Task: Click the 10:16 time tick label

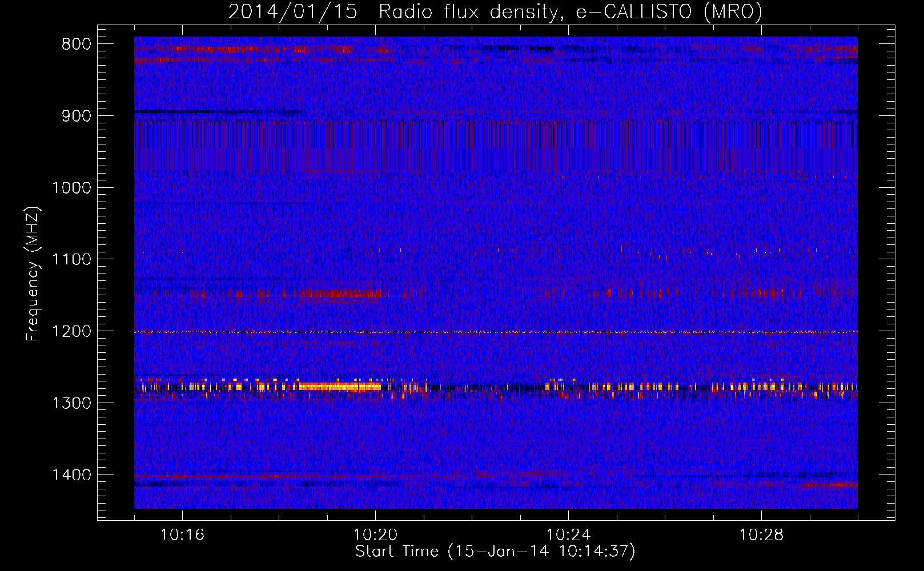Action: click(183, 534)
